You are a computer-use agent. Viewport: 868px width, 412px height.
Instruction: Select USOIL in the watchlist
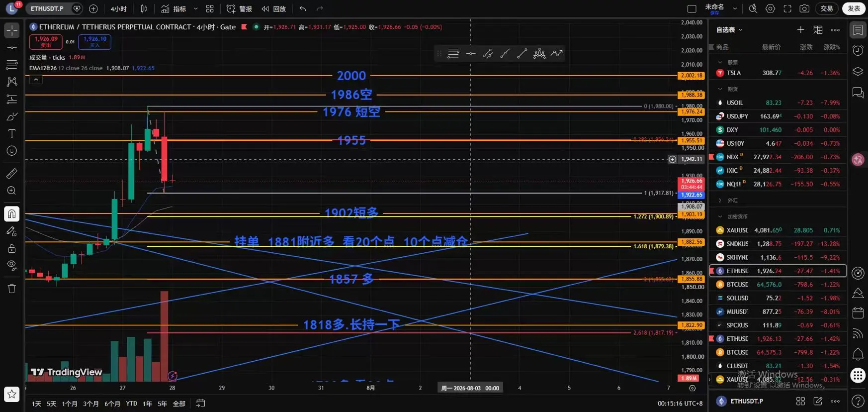tap(778, 103)
